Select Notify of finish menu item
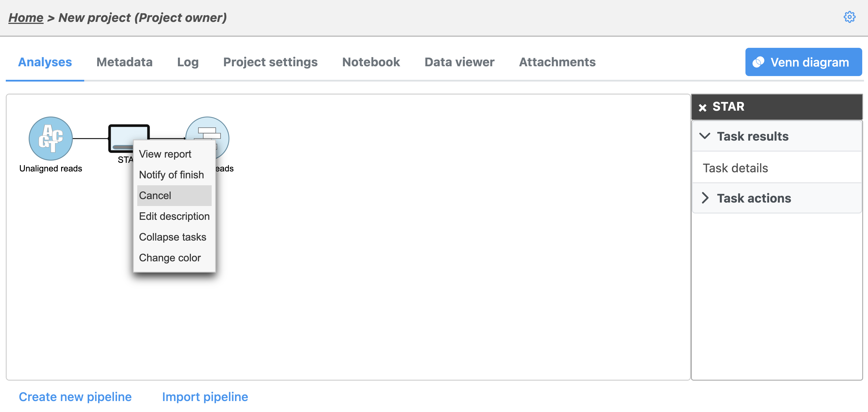Screen dimensions: 868x412 click(172, 175)
